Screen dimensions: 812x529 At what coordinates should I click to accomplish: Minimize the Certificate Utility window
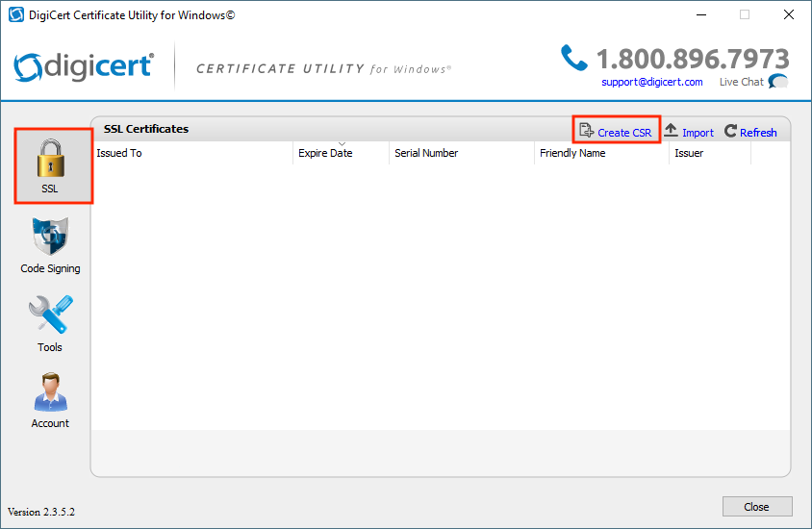click(699, 15)
